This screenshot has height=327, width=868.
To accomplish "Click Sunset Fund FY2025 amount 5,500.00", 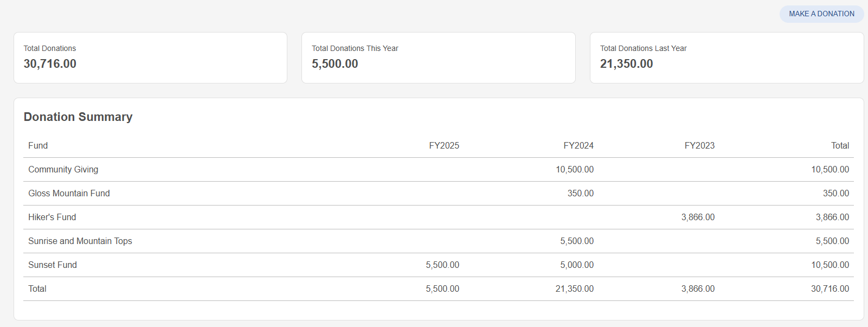I will [x=442, y=265].
